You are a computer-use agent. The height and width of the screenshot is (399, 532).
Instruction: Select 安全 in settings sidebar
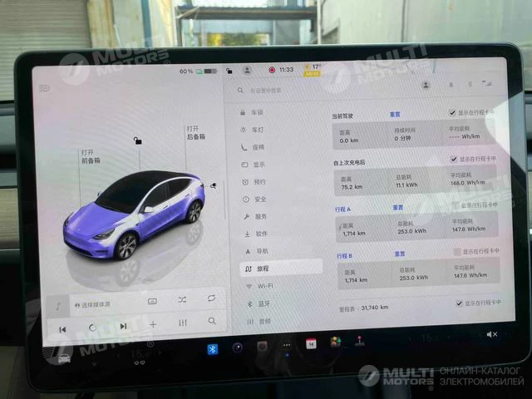tap(260, 199)
